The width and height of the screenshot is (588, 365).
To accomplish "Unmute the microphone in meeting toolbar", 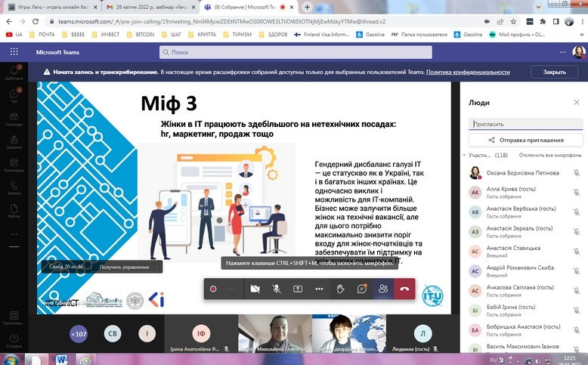I will point(277,289).
